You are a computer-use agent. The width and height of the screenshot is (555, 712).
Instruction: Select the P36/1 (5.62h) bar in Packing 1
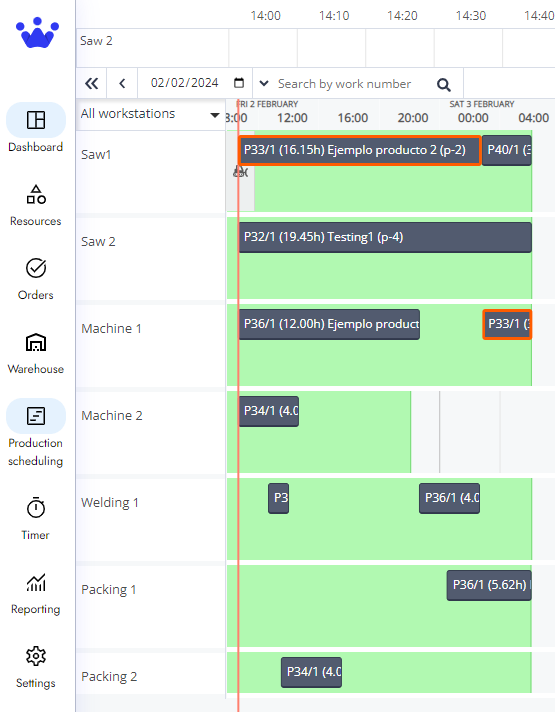click(489, 585)
